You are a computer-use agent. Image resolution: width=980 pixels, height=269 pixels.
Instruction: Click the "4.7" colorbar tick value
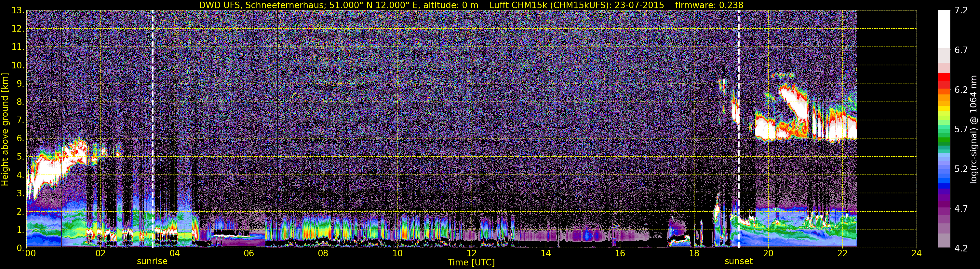pyautogui.click(x=961, y=209)
